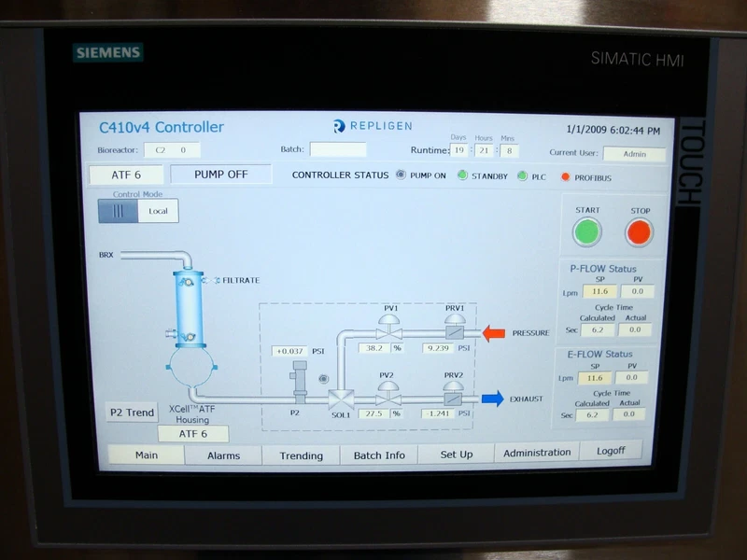Click the PUMP ON status indicator
The image size is (747, 560).
click(x=402, y=175)
